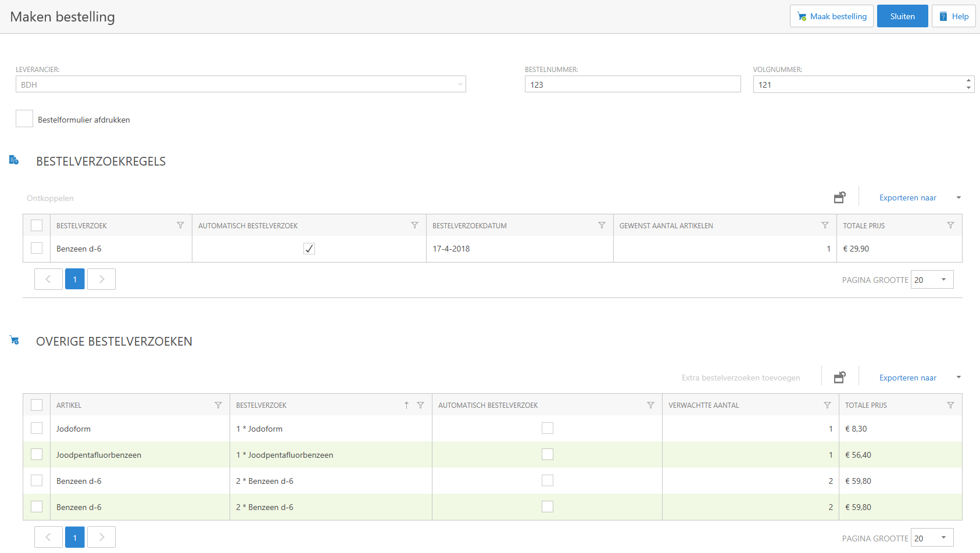Tick the Joodpentafluorbenzeen row checkbox
The image size is (980, 553).
[37, 454]
